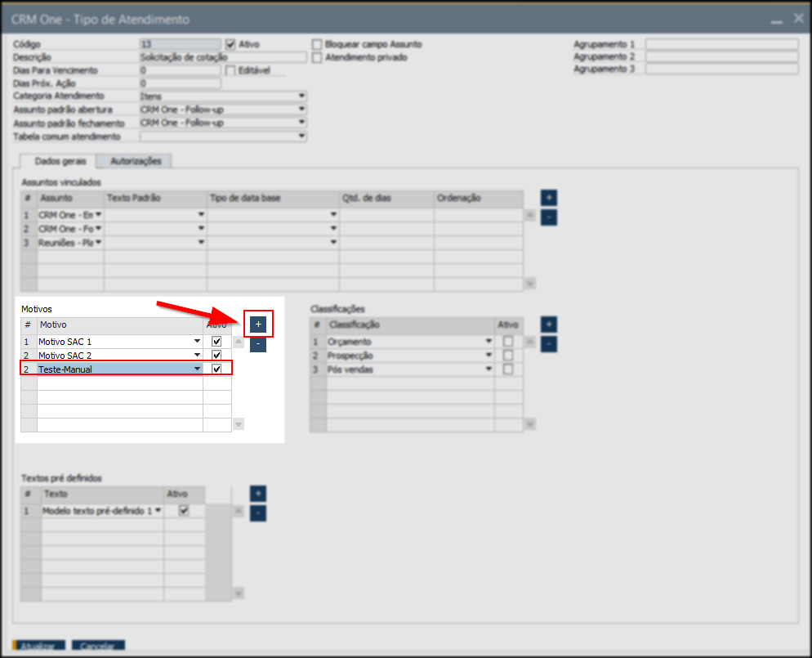Enable Bloquear campo Assunto checkbox
This screenshot has height=658, width=812.
click(x=318, y=44)
